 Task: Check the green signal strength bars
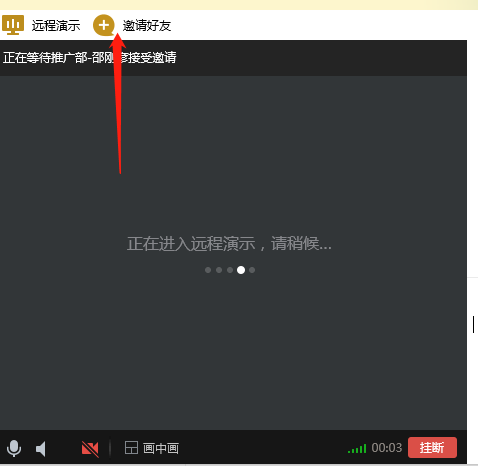[357, 449]
